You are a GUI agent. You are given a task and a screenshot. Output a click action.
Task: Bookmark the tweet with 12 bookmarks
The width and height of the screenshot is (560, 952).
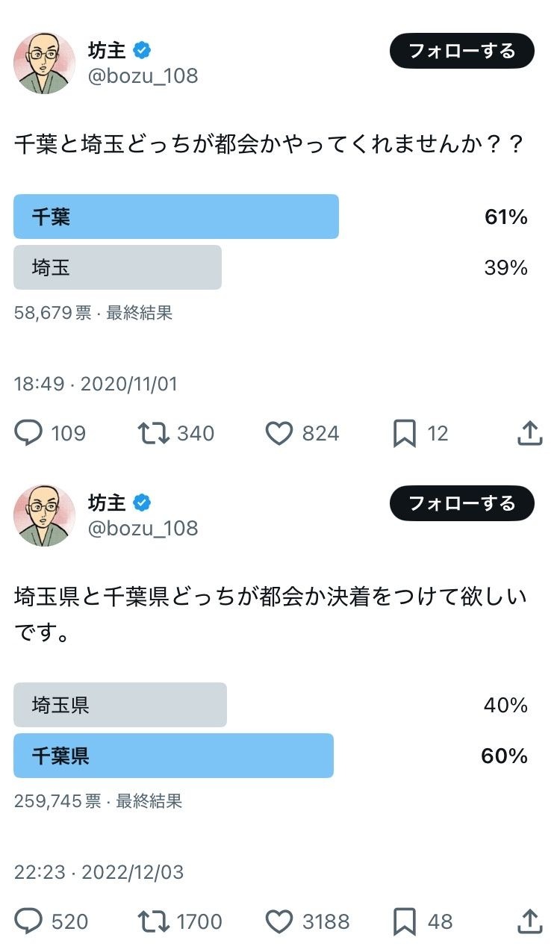coord(405,433)
